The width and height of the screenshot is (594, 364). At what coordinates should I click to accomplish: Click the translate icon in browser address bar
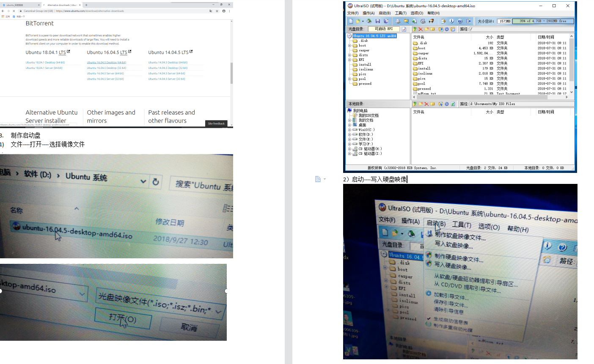point(211,11)
